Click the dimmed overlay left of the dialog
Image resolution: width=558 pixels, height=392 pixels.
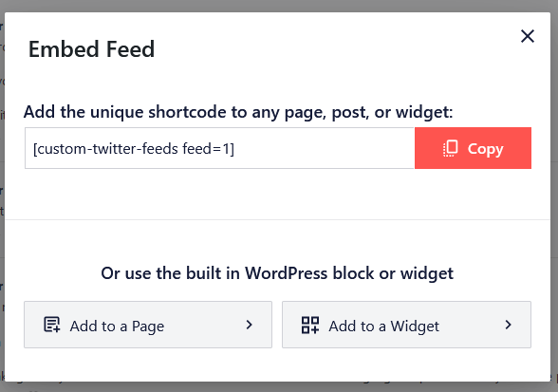[2, 196]
